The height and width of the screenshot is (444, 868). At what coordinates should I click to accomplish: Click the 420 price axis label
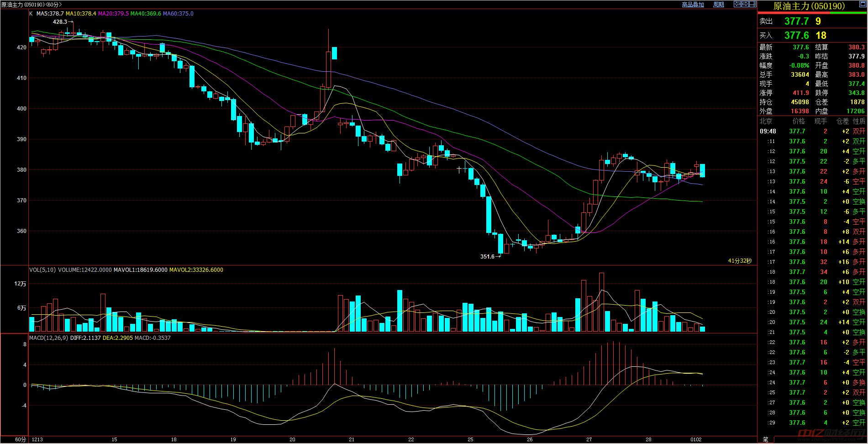[21, 47]
